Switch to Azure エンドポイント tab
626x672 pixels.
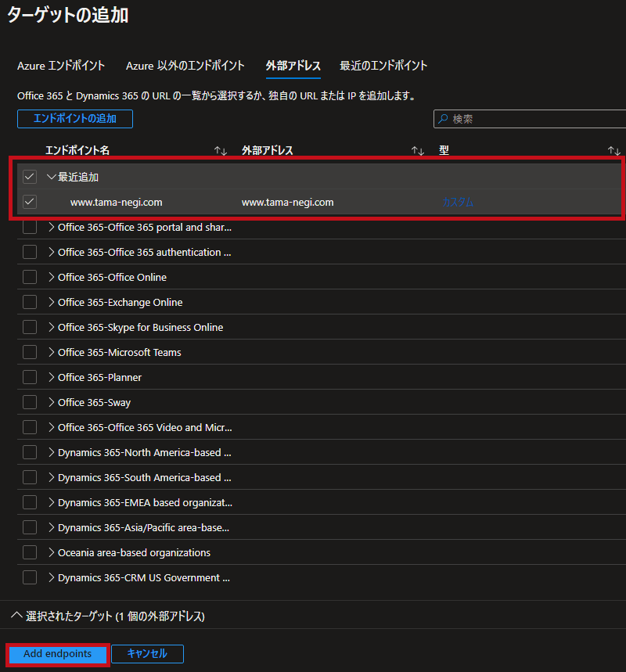pos(61,66)
